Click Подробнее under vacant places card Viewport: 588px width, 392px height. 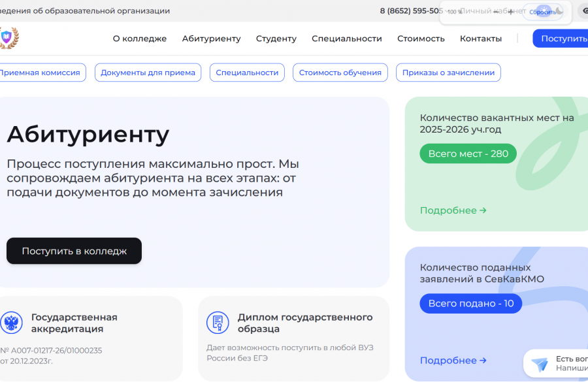pos(453,210)
